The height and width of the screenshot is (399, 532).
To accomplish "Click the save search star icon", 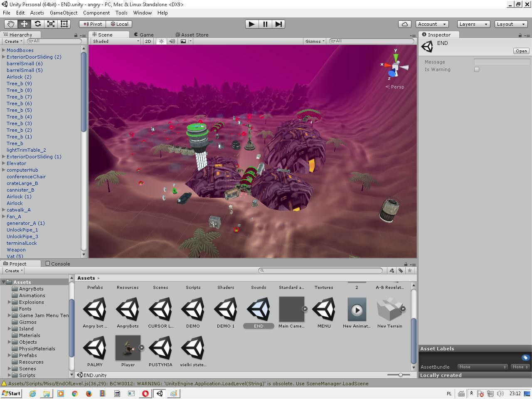I will [x=410, y=271].
